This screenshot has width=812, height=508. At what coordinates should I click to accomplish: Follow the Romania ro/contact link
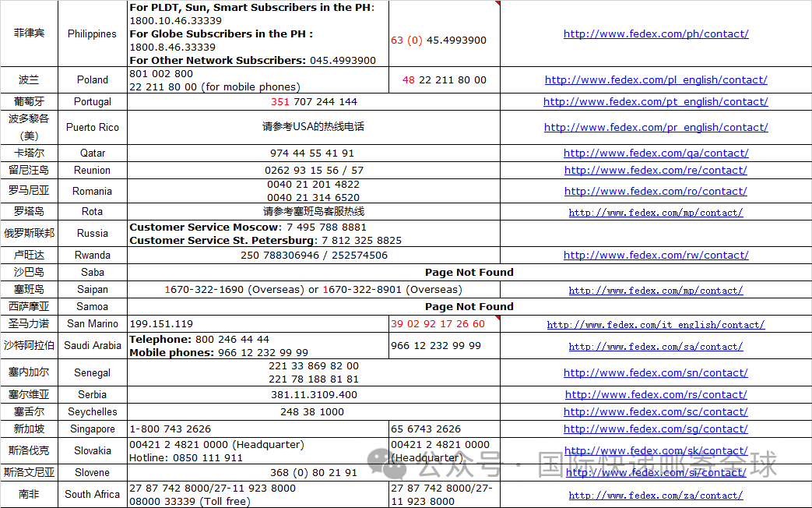coord(656,191)
